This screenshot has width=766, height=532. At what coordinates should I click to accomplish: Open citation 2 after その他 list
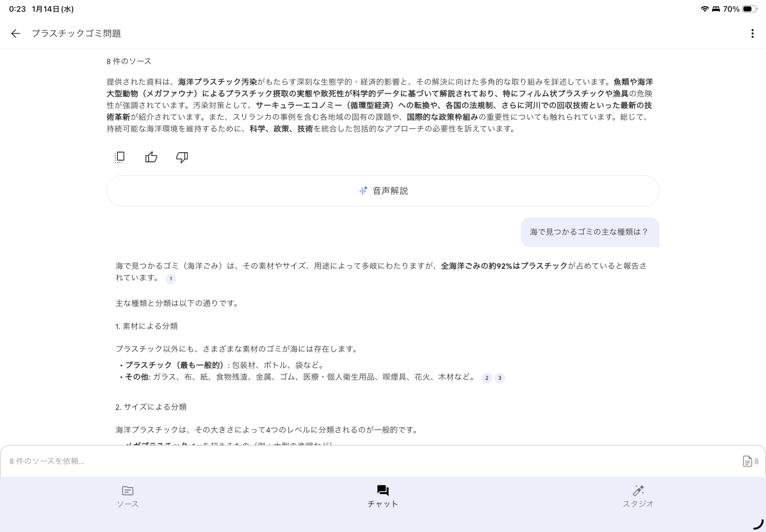coord(487,378)
